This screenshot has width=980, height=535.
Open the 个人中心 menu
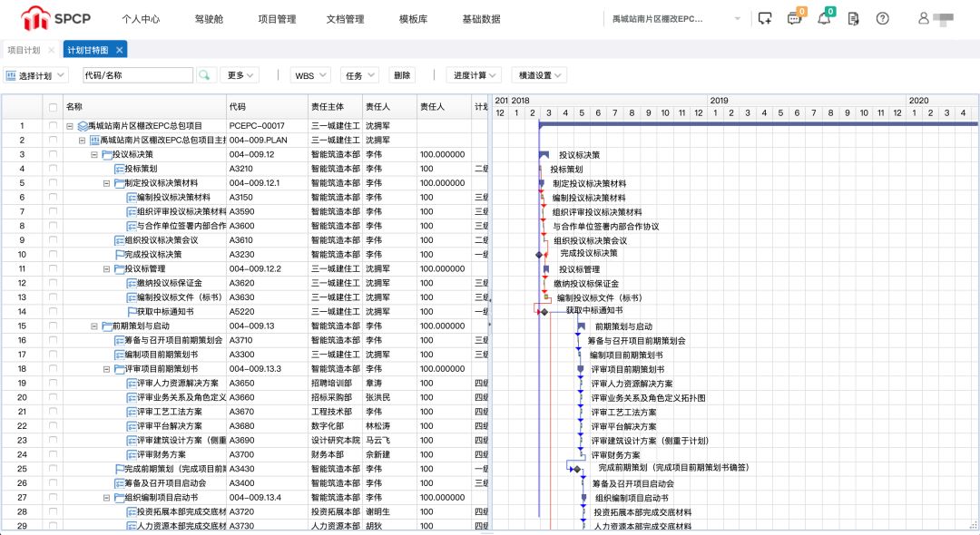pyautogui.click(x=141, y=19)
